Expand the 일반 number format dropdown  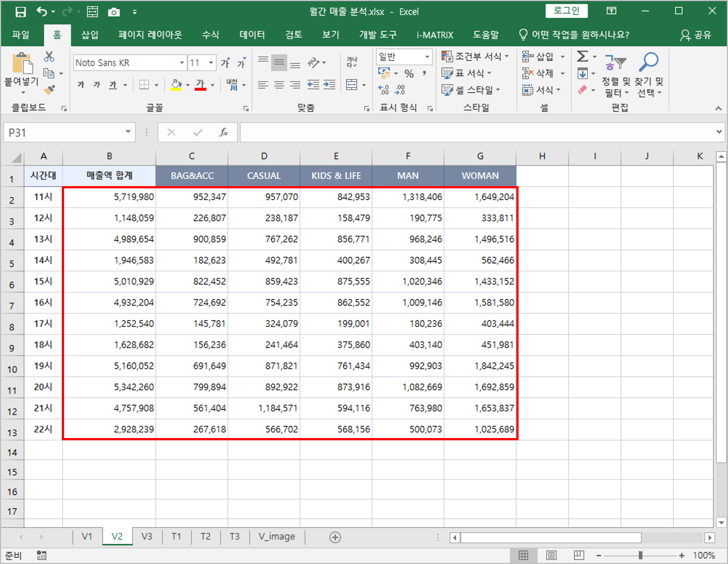(427, 57)
